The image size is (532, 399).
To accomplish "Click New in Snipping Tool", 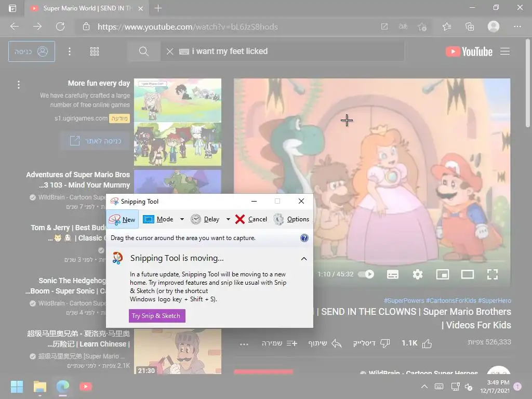I will [122, 219].
